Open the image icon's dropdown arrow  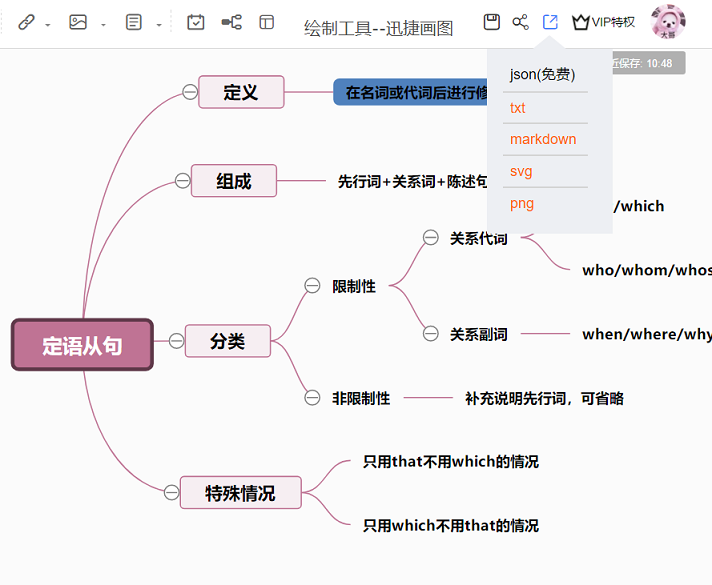click(104, 25)
